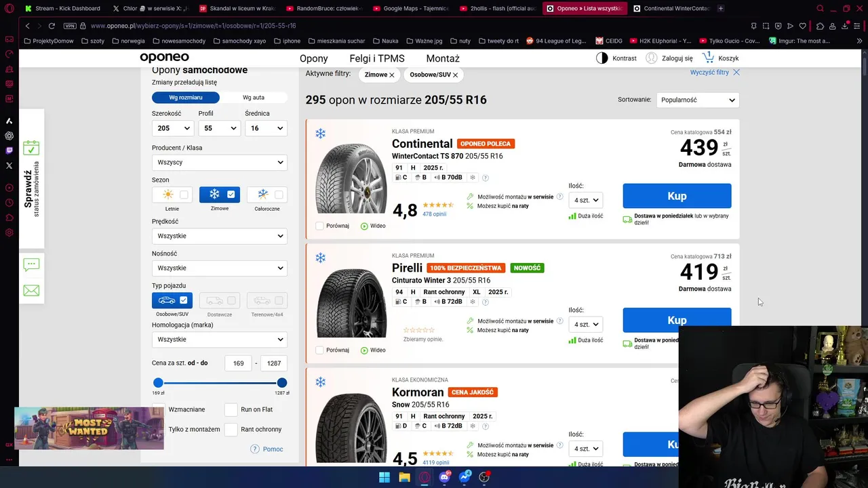Switch to Wg auta search mode

coord(254,98)
